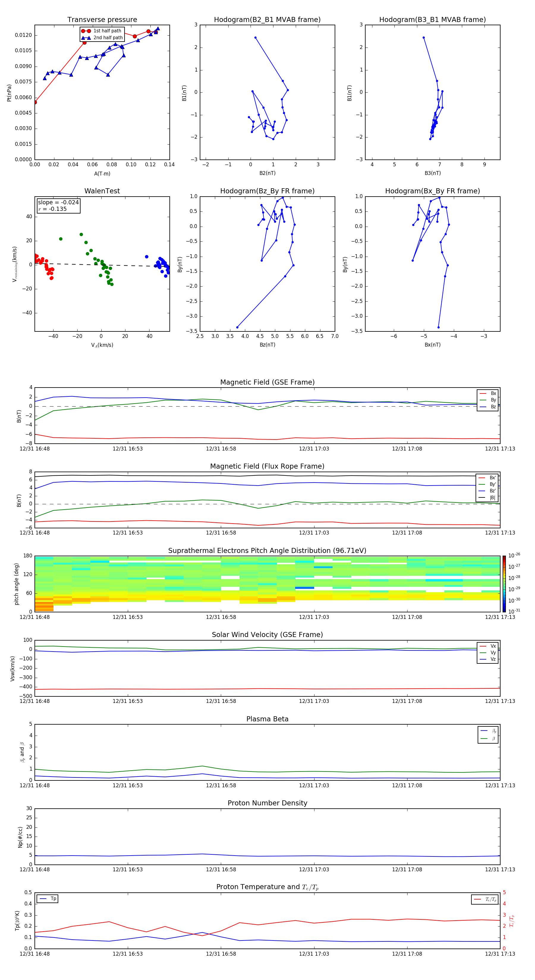Click the 'V_A(km/s)' x-axis label
Screen dimensions: 535x980
pos(102,345)
